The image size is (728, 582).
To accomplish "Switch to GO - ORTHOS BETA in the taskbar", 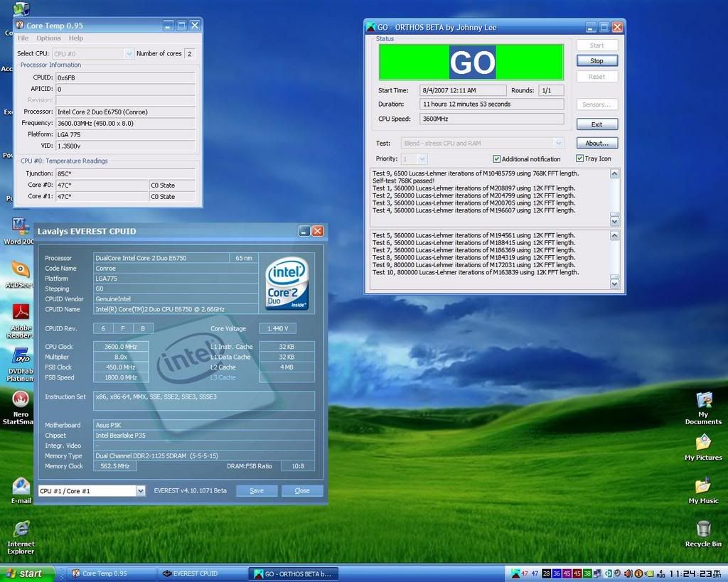I will (293, 574).
